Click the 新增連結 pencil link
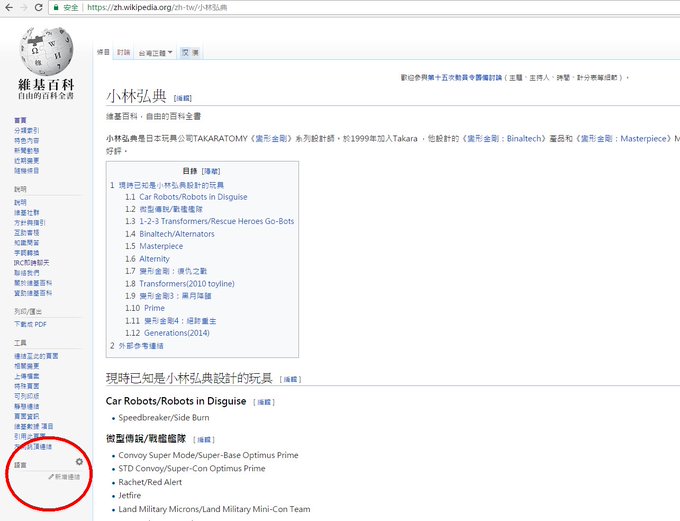Viewport: 680px width, 521px height. 64,477
